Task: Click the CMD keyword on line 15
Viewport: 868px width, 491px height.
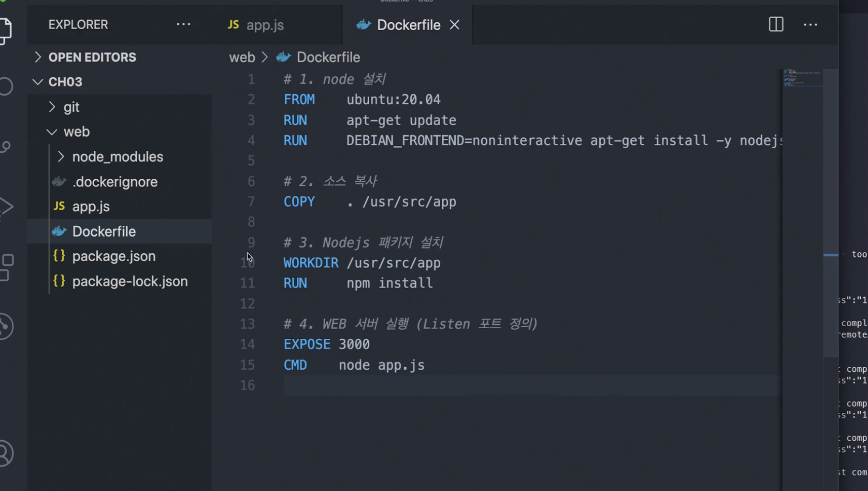Action: pos(295,365)
